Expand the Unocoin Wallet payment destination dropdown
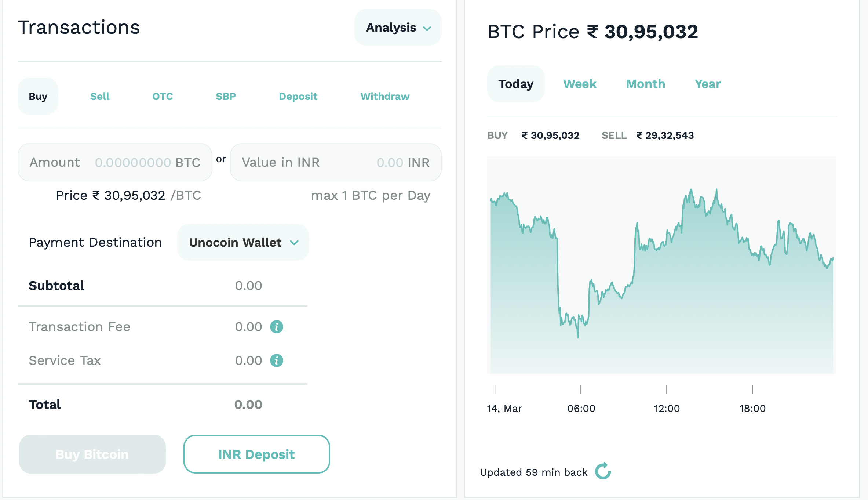 tap(243, 243)
